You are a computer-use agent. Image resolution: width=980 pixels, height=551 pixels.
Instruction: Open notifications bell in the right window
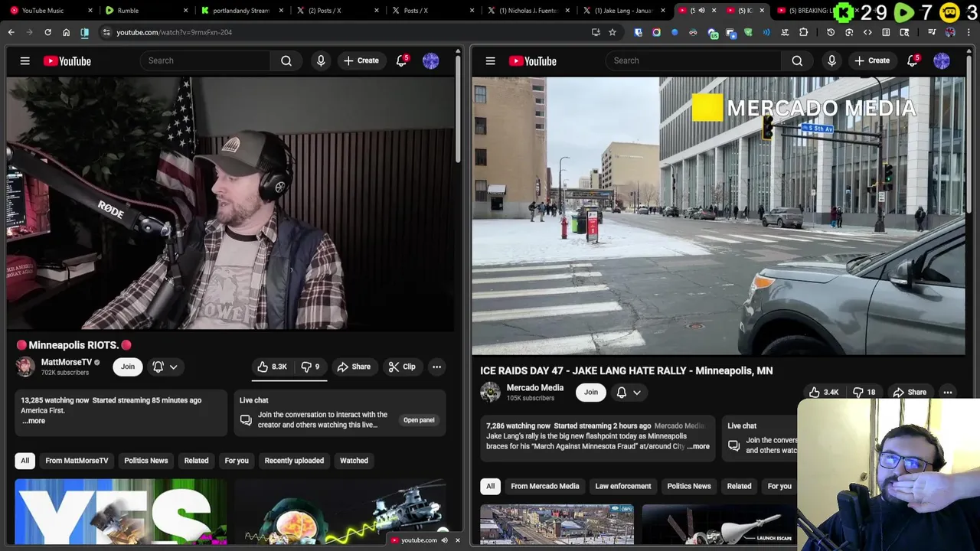[x=913, y=60]
